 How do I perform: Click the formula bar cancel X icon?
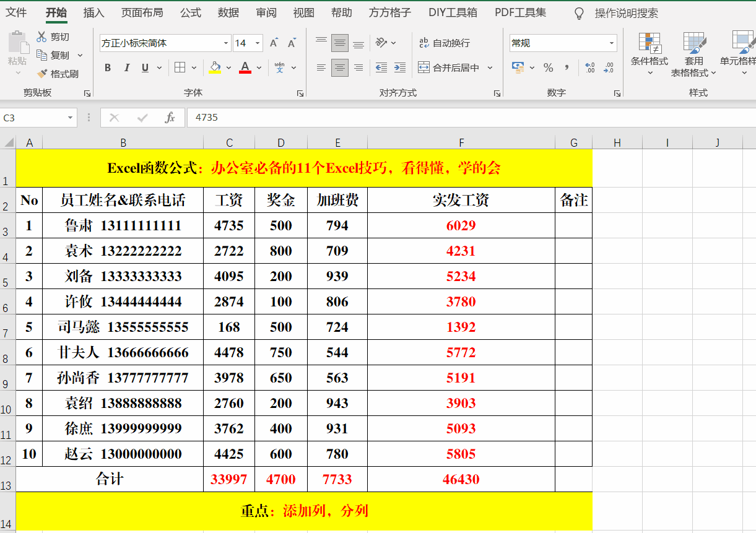(x=114, y=118)
